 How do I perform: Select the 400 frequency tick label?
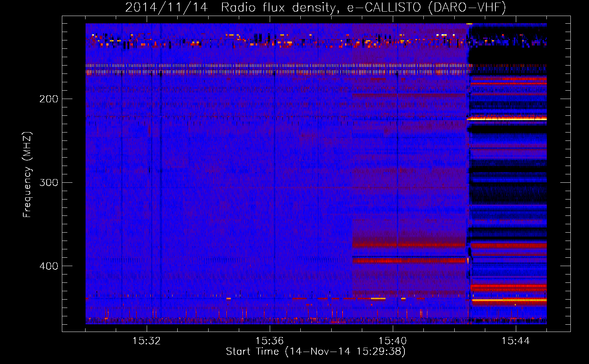pyautogui.click(x=49, y=266)
